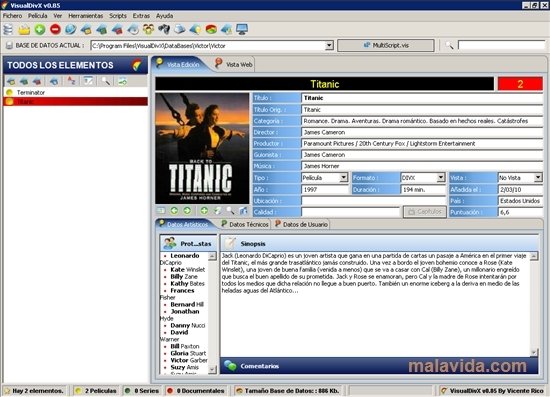Expand the current database path dropdown
This screenshot has height=397, width=550.
[x=329, y=46]
